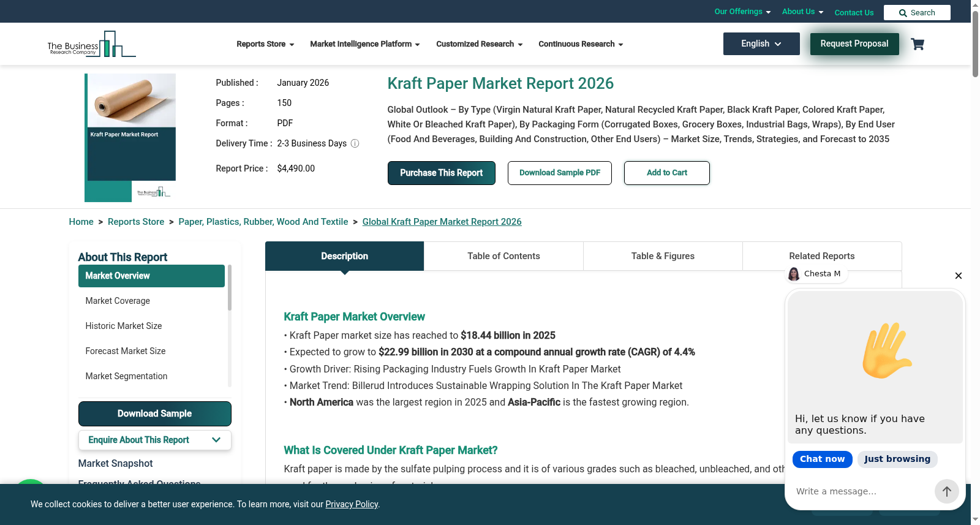
Task: Click the Kraft Paper report cover thumbnail
Action: 130,138
